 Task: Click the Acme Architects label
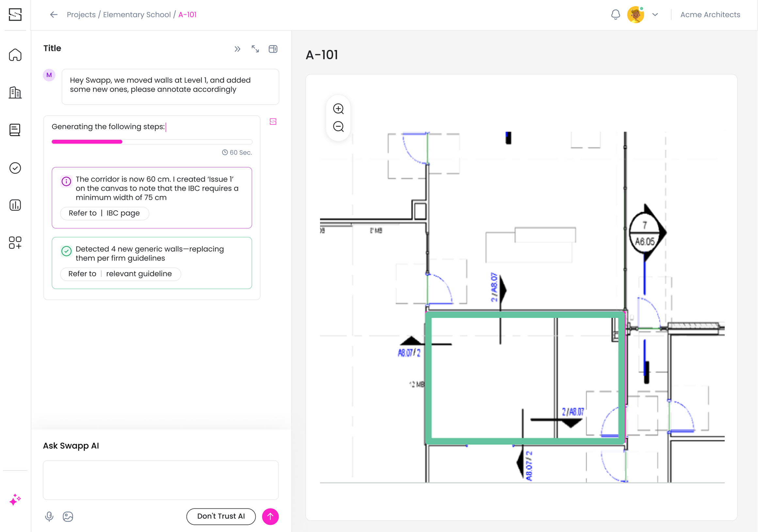point(710,14)
